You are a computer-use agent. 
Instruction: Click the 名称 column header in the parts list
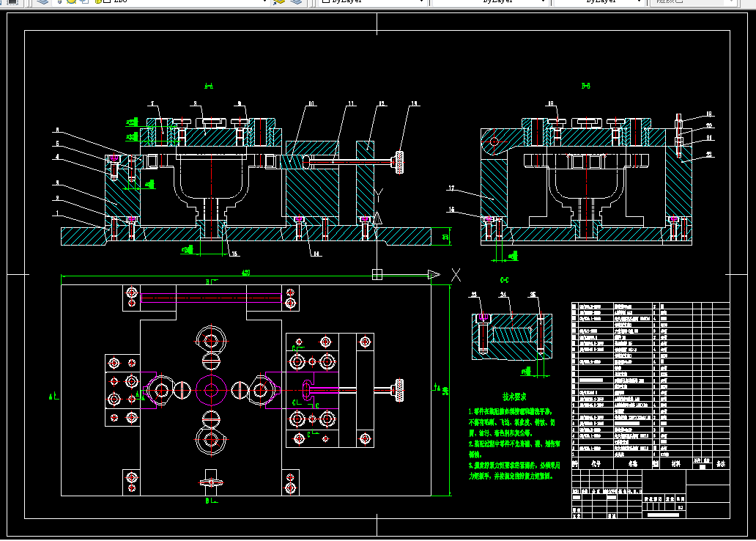(633, 463)
